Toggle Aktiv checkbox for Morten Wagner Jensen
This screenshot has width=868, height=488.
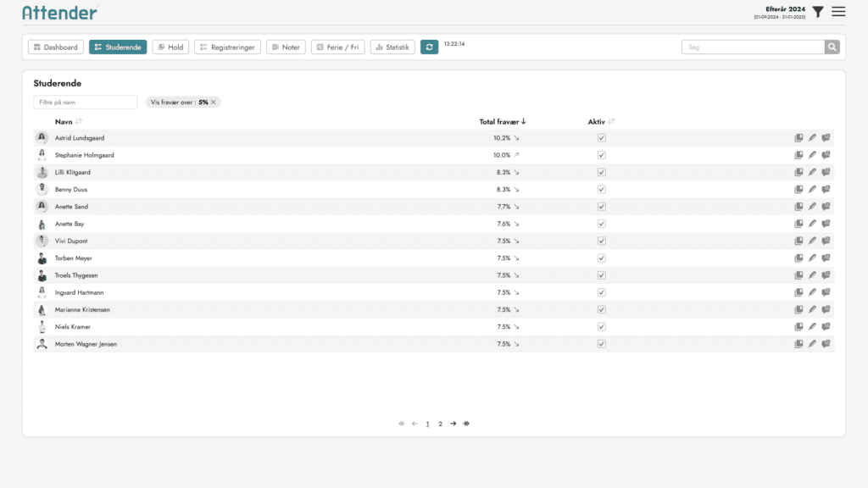pos(601,344)
